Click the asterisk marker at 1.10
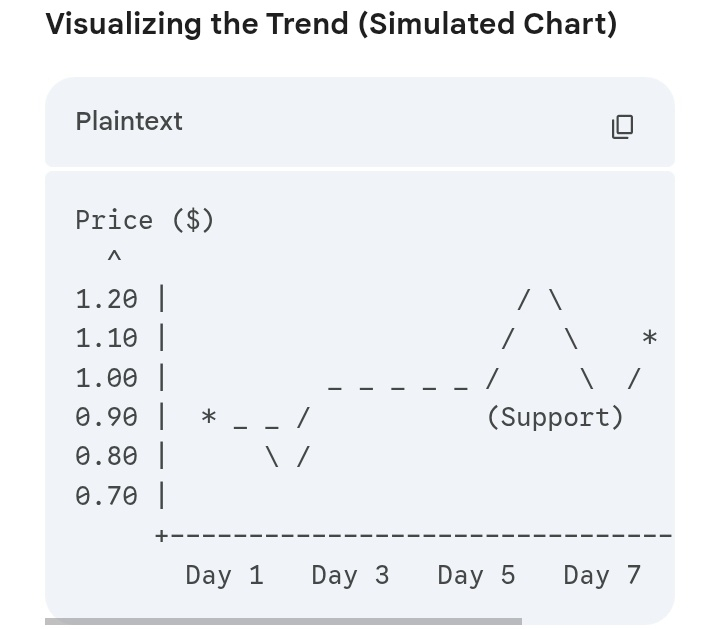The width and height of the screenshot is (720, 629). (649, 338)
